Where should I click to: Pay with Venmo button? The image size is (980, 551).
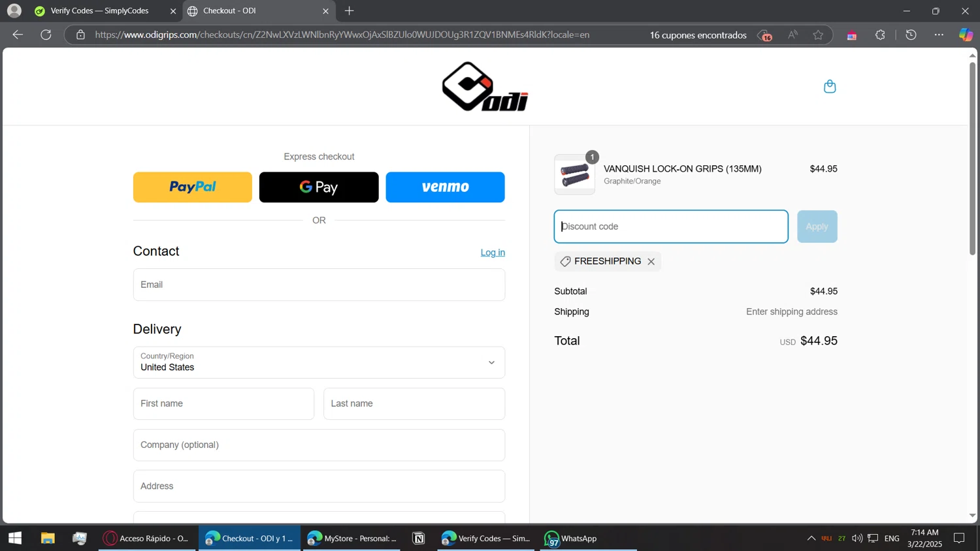tap(445, 187)
